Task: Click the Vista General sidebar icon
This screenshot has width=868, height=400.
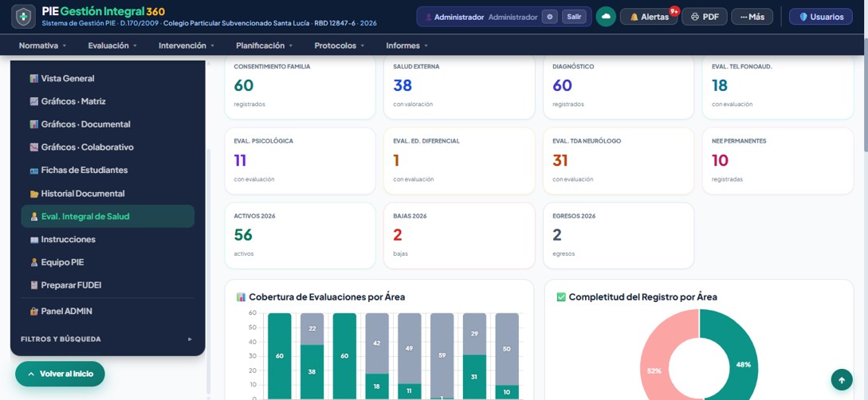Action: 34,79
